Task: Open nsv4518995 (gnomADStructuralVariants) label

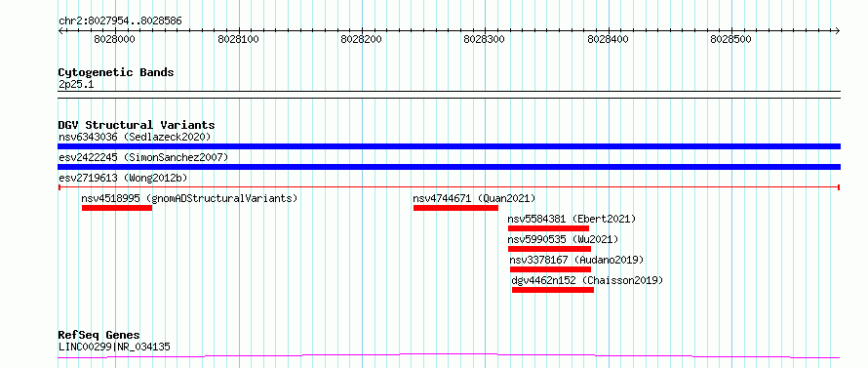Action: (189, 198)
